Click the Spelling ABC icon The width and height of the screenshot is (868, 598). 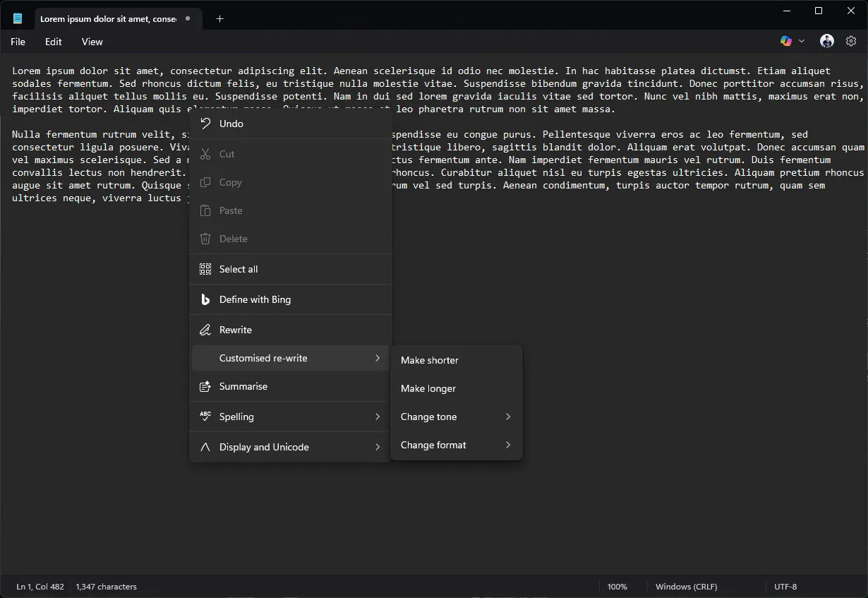[205, 417]
